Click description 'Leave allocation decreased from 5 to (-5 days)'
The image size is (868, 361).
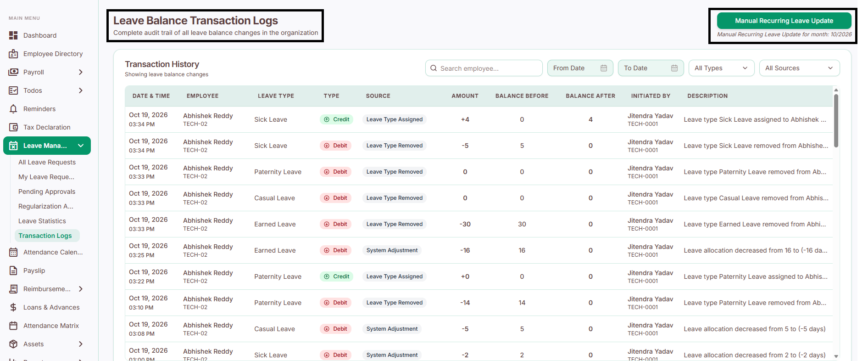point(754,329)
